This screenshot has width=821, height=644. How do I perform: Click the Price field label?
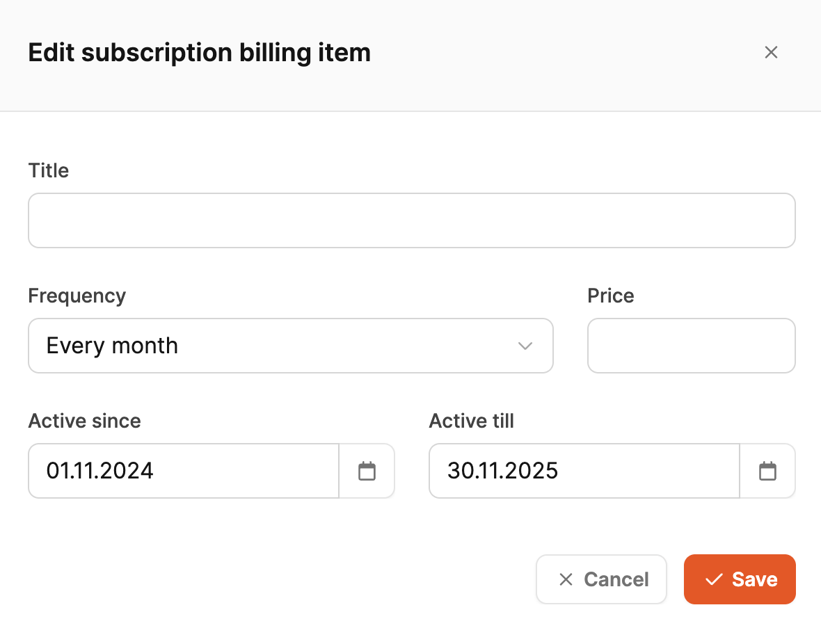[611, 296]
